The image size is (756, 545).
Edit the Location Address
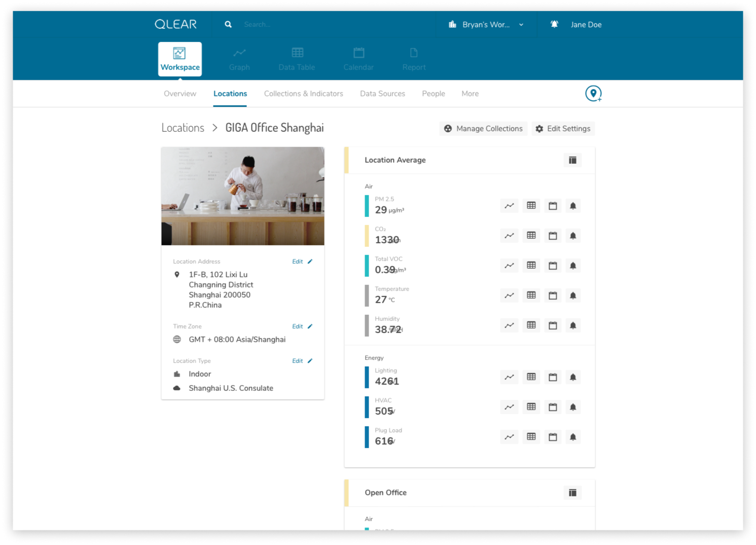point(302,262)
